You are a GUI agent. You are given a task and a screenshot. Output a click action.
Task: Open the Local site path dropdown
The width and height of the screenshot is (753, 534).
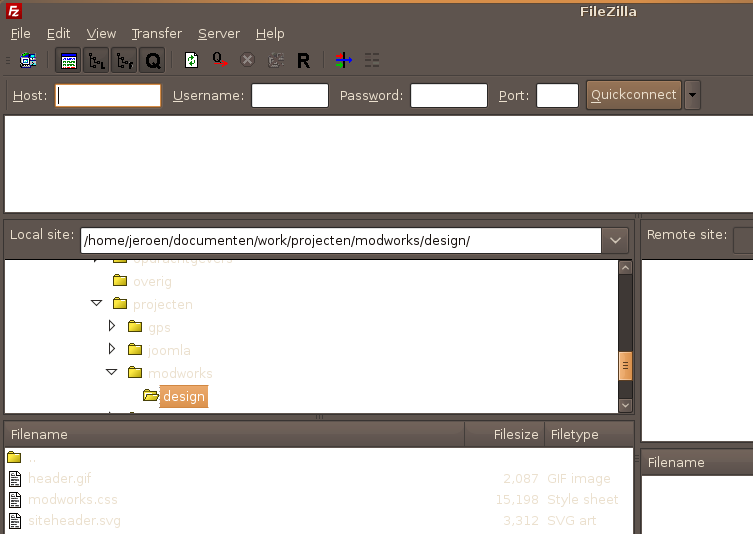click(x=616, y=241)
